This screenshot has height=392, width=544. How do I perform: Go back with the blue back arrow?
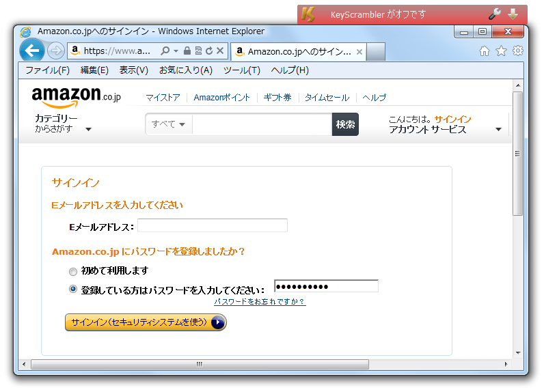(32, 51)
